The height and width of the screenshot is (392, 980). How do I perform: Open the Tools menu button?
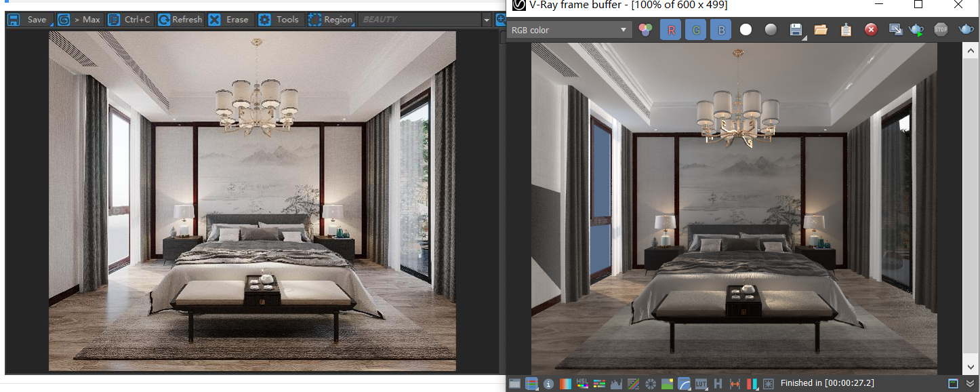(279, 20)
